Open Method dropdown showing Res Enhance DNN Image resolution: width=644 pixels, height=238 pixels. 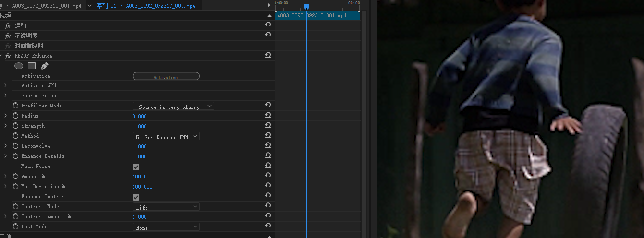pyautogui.click(x=166, y=136)
